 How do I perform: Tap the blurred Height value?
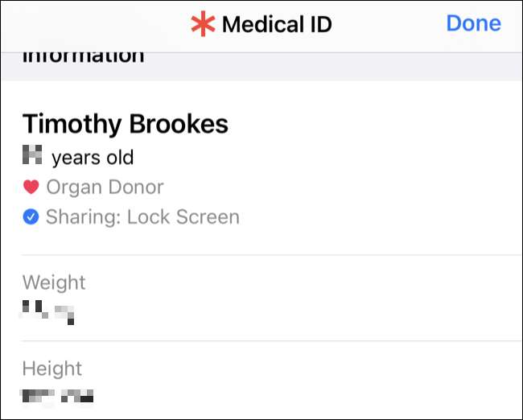point(58,396)
